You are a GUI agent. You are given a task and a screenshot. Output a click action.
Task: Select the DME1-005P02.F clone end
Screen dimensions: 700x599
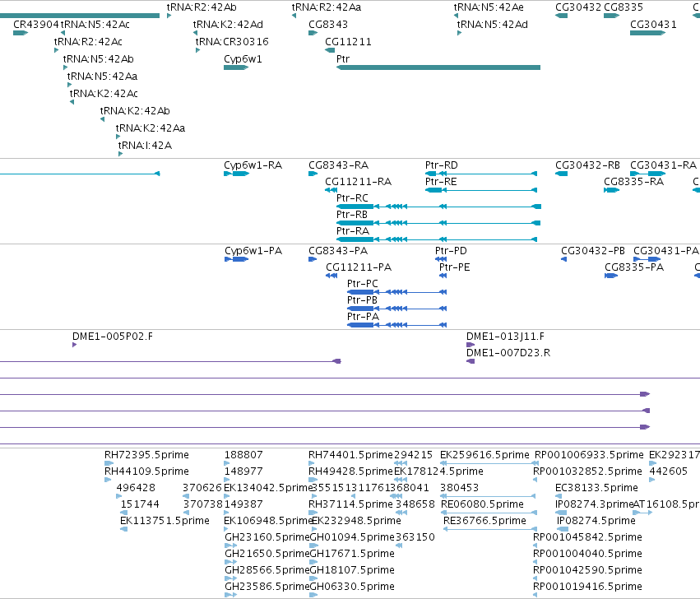point(75,345)
